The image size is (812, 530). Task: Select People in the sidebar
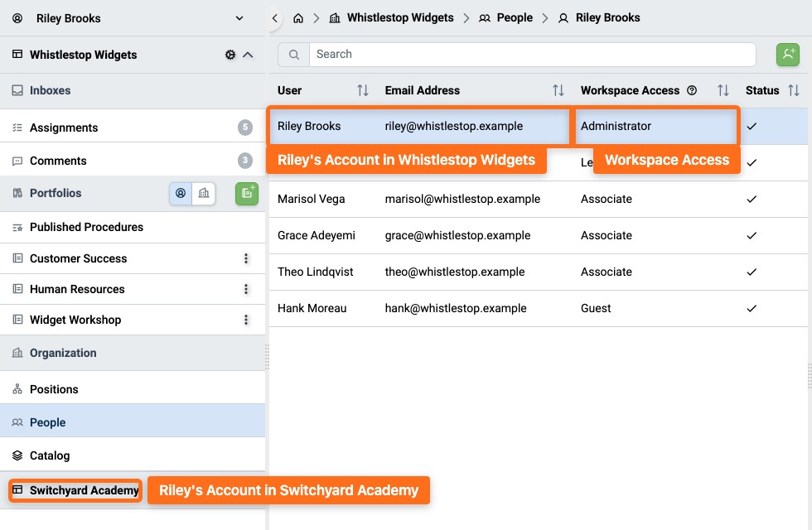click(x=133, y=422)
